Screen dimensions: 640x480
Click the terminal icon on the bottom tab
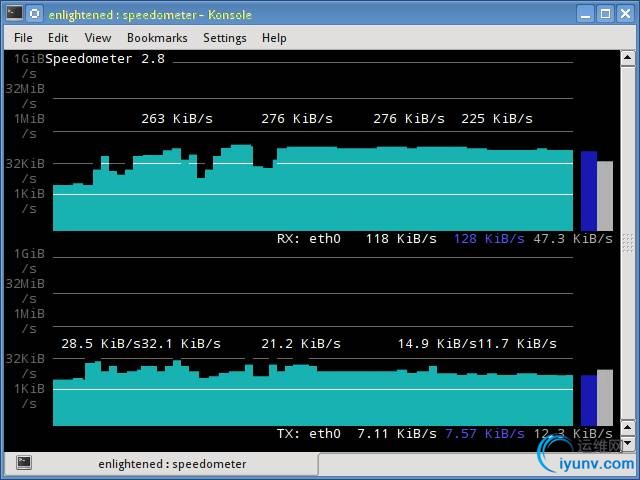[24, 463]
